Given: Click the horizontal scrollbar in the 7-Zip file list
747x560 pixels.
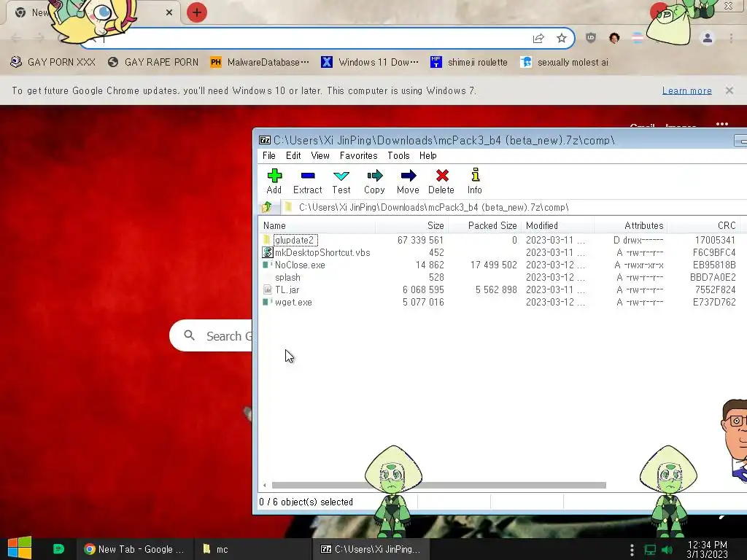Looking at the screenshot, I should 438,485.
